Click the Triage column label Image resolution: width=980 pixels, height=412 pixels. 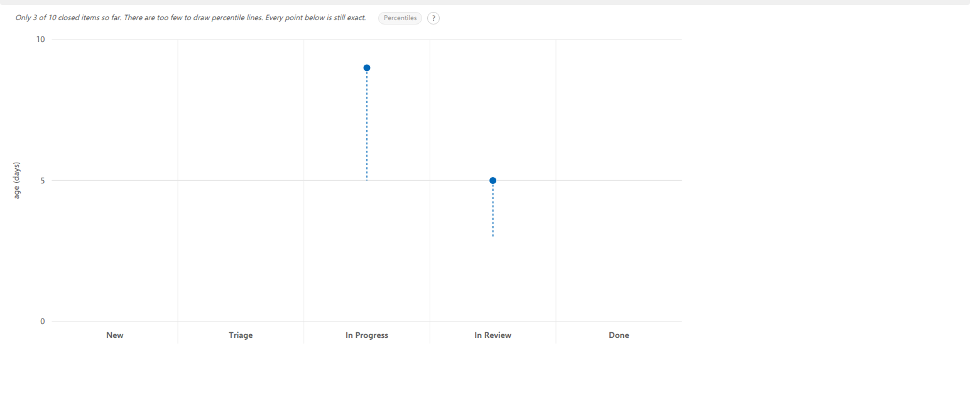(241, 335)
